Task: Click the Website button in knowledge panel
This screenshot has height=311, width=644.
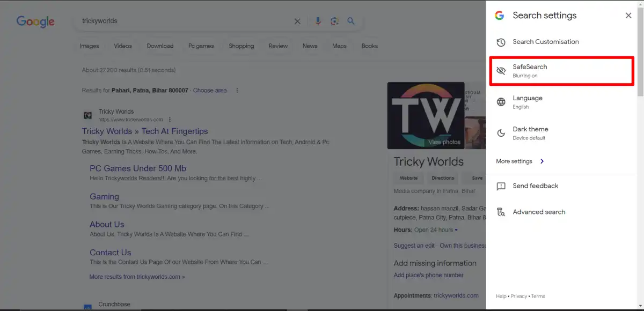Action: [x=409, y=178]
